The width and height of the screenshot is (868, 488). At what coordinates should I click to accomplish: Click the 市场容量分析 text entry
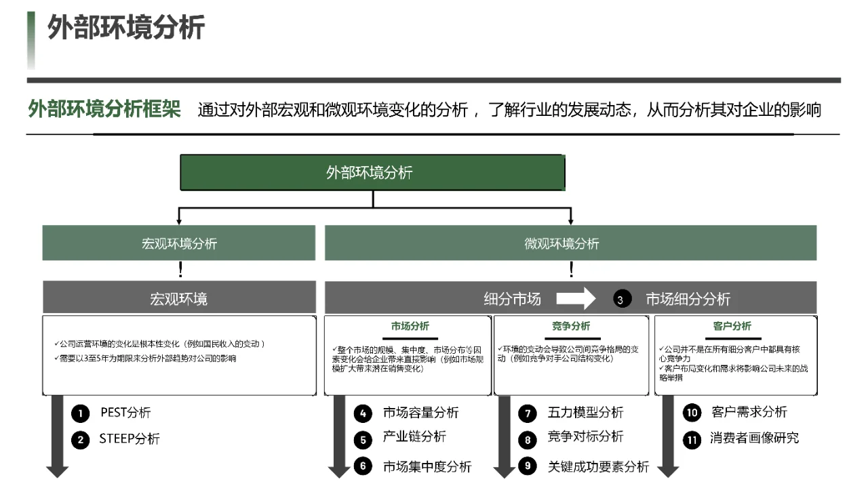[x=420, y=413]
